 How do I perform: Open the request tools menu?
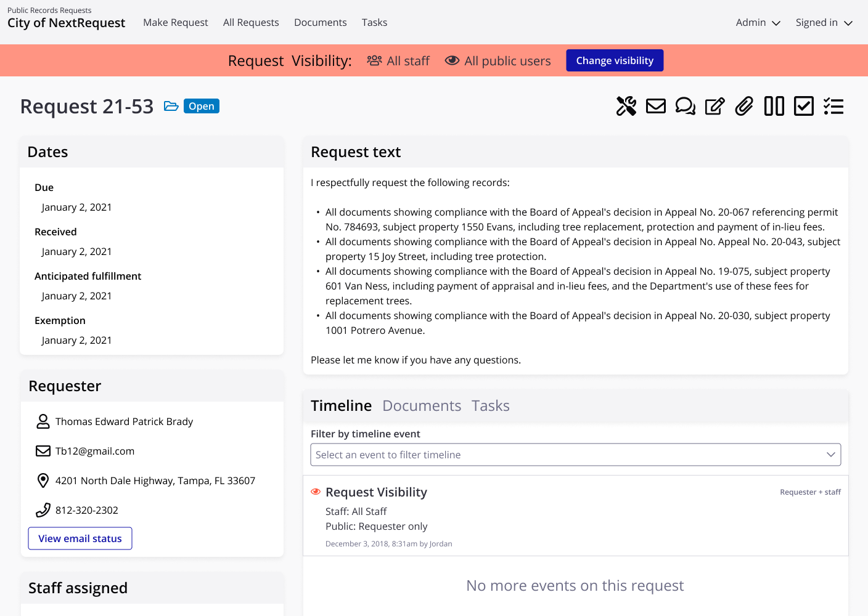(626, 106)
